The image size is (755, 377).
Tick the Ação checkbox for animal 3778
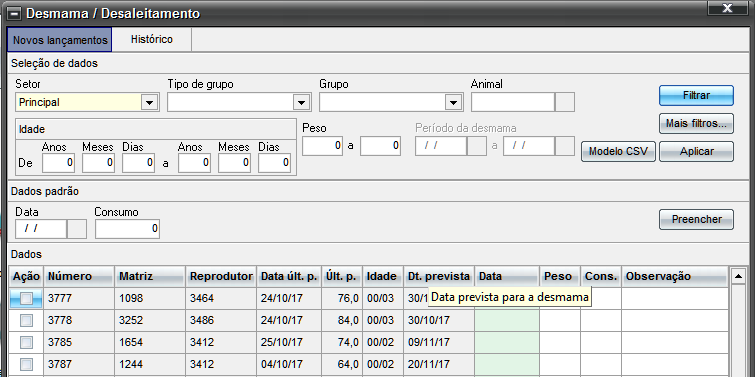(x=26, y=320)
